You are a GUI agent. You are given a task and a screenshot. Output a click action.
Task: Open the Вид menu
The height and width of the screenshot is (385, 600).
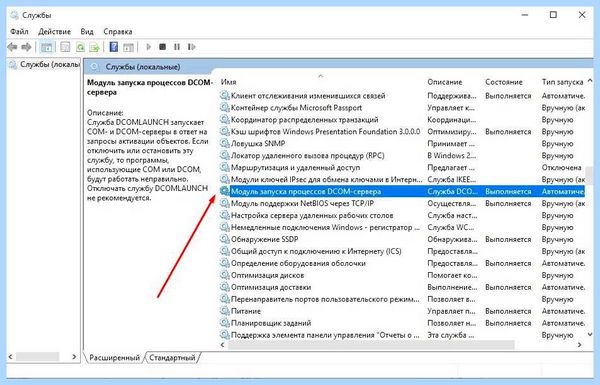click(87, 31)
